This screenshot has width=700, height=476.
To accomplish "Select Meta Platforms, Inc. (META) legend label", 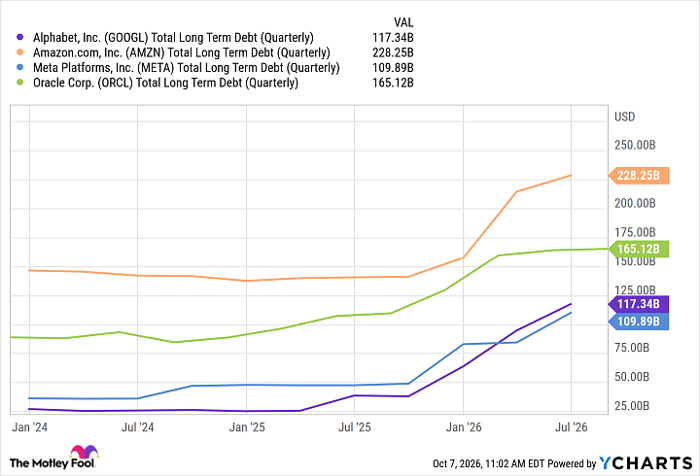I will (x=186, y=68).
